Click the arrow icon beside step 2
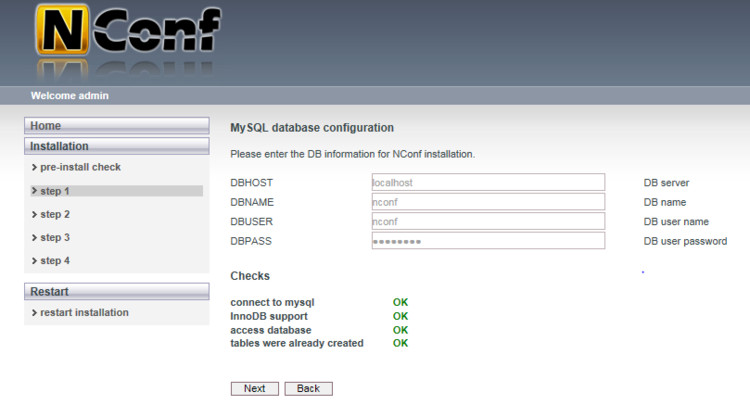 point(34,214)
